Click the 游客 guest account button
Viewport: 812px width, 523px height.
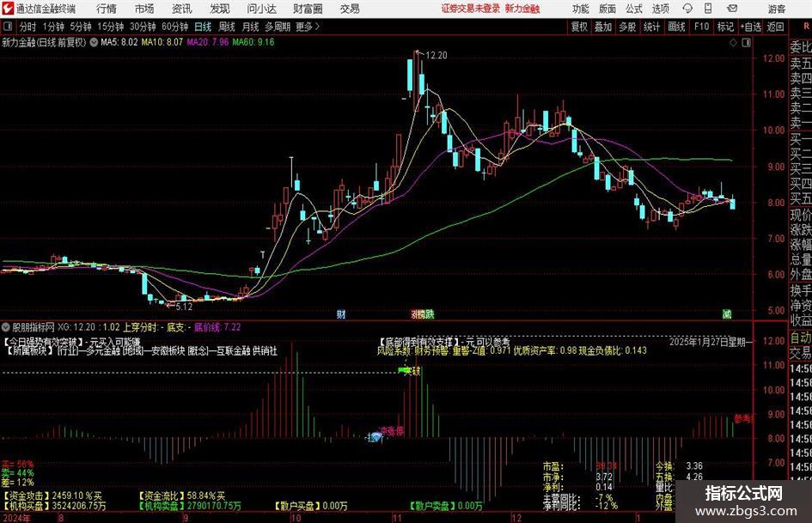point(777,9)
